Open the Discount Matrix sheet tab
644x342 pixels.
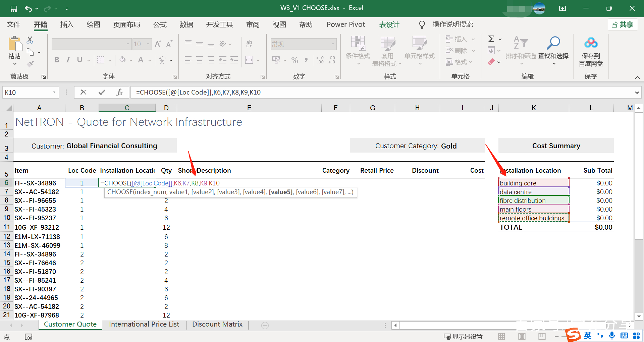tap(217, 324)
